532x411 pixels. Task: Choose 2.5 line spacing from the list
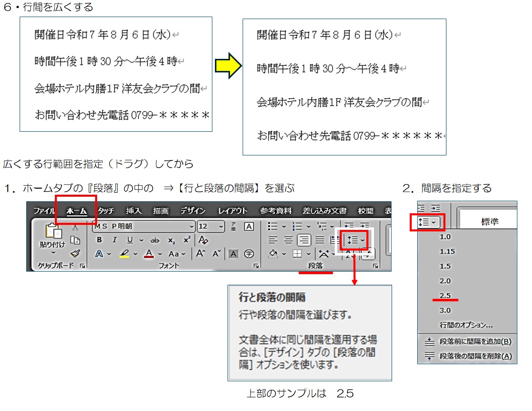pyautogui.click(x=445, y=295)
